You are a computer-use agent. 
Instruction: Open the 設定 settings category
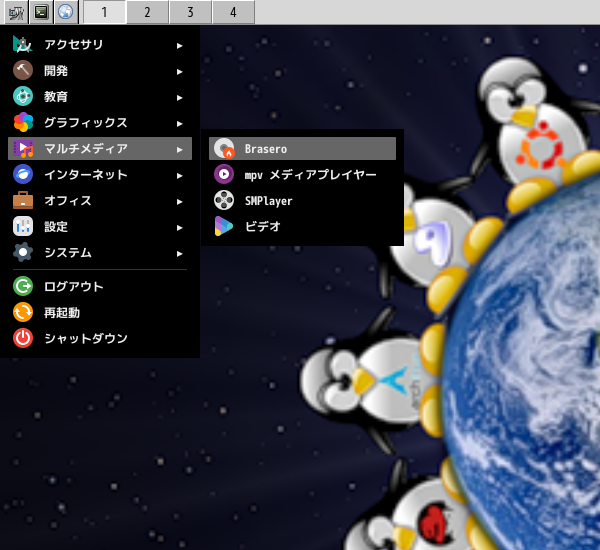[100, 227]
